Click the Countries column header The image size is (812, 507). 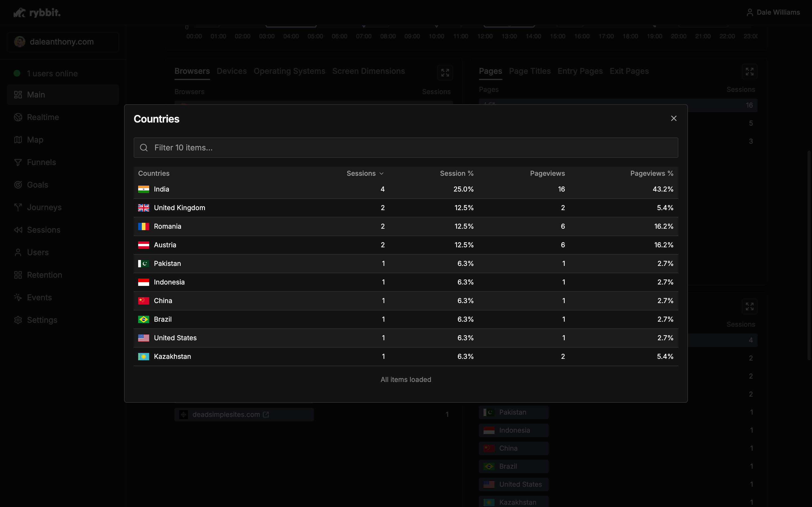click(154, 173)
